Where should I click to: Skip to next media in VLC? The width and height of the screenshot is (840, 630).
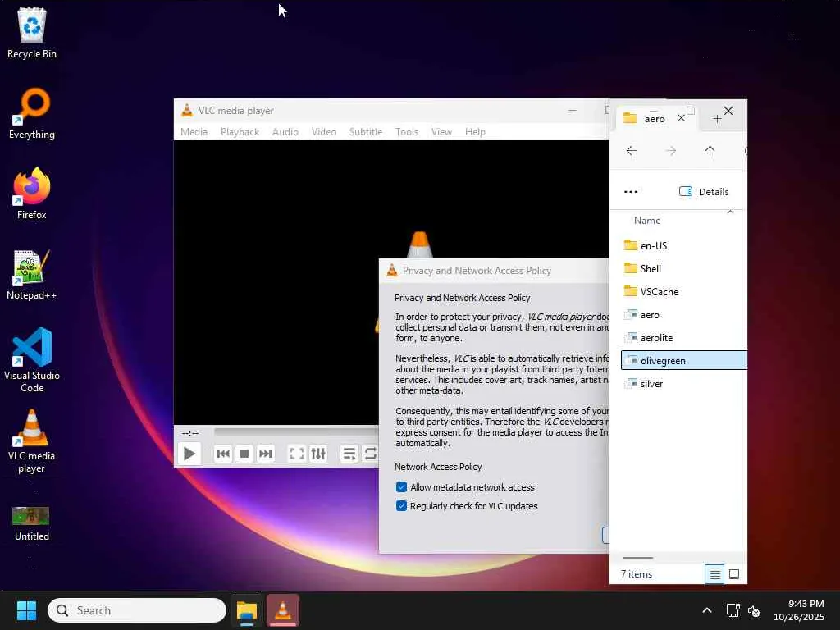click(266, 454)
